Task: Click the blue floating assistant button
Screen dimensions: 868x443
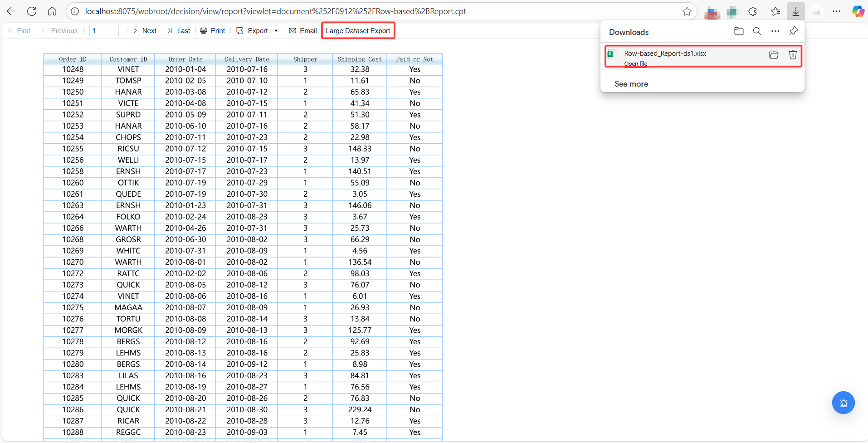Action: (843, 403)
